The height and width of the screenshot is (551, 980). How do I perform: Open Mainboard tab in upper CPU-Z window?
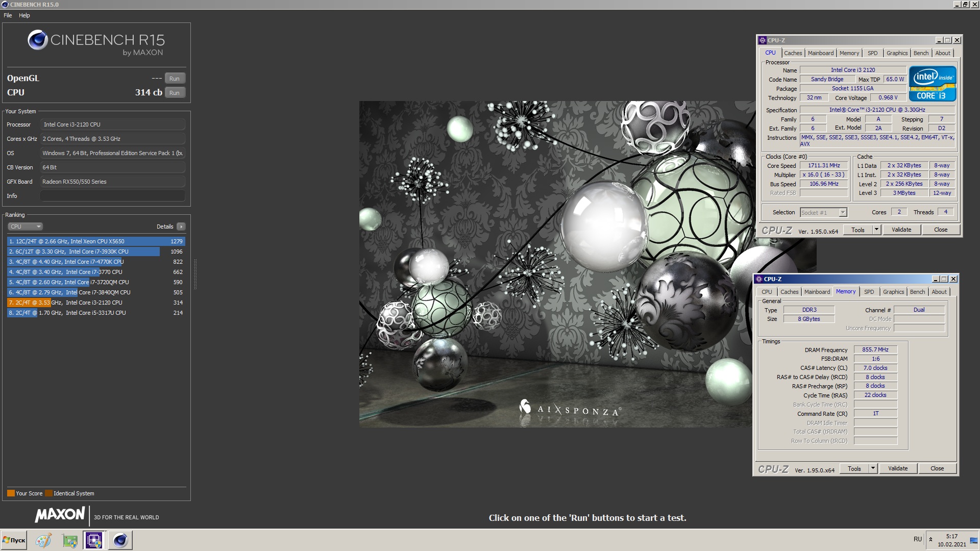click(x=821, y=53)
